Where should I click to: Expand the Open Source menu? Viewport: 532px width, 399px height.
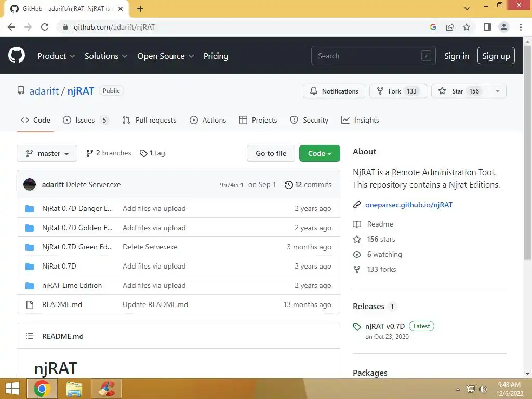pyautogui.click(x=166, y=56)
